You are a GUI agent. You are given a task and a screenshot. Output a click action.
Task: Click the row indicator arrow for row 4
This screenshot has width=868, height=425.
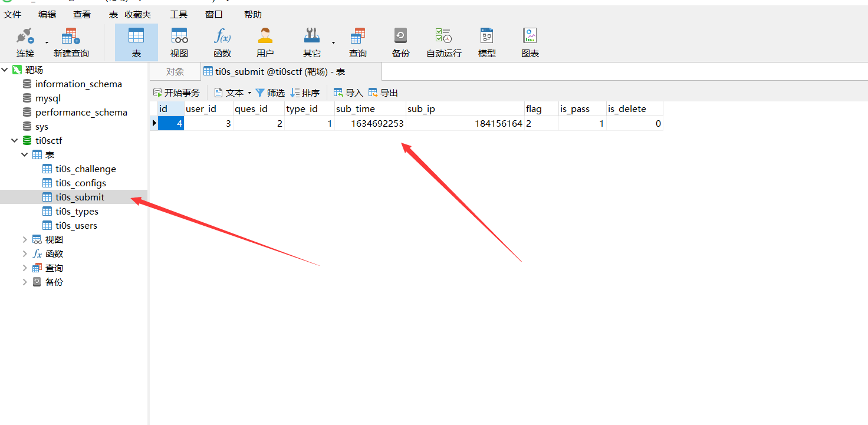pyautogui.click(x=154, y=123)
